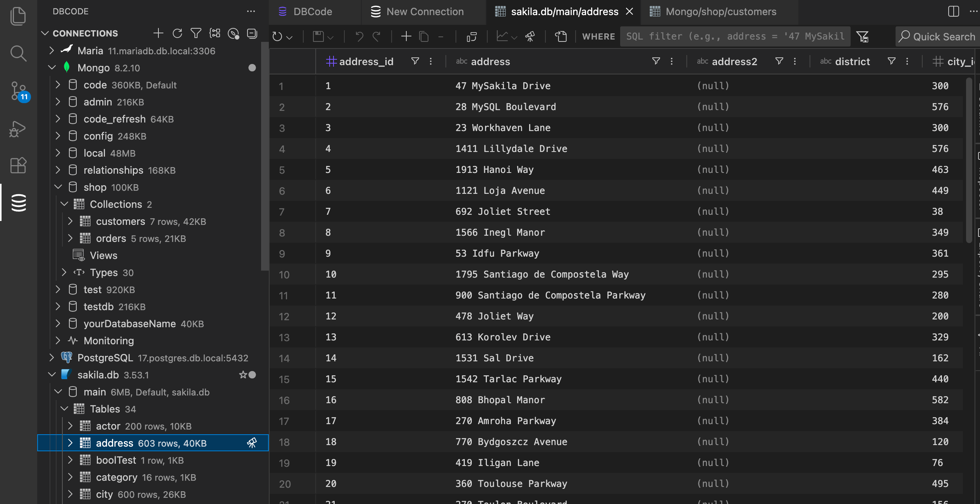The width and height of the screenshot is (980, 504).
Task: Toggle filter on the address_id column
Action: [x=415, y=61]
